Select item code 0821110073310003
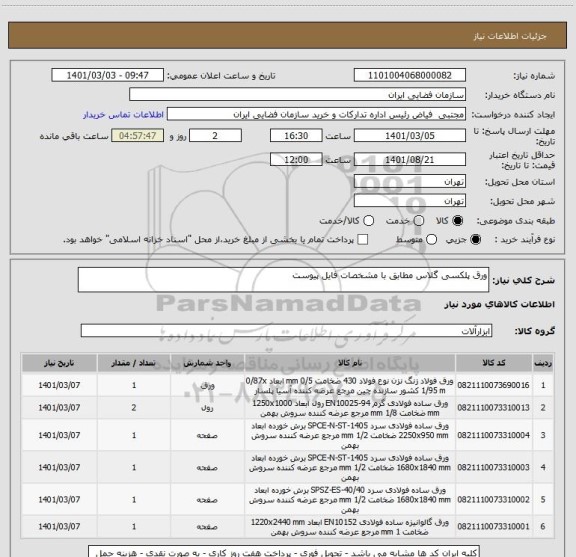This screenshot has height=557, width=576. tap(493, 467)
